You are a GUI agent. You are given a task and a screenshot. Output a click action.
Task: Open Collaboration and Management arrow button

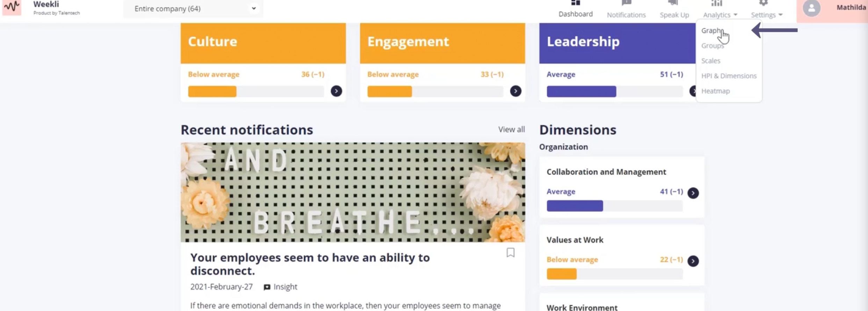pos(693,193)
